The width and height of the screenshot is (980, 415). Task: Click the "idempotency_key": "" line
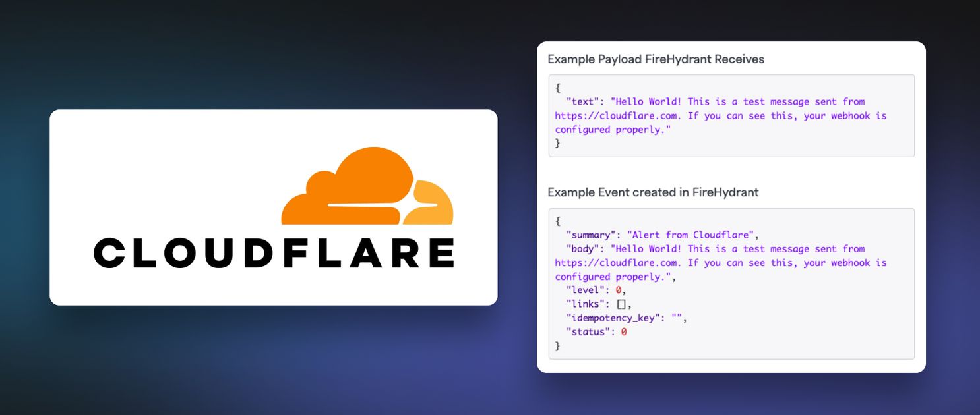coord(627,318)
